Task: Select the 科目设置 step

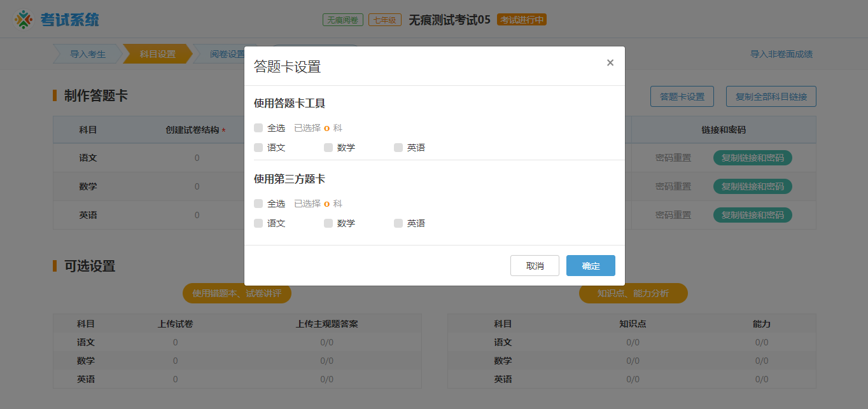Action: [x=158, y=54]
